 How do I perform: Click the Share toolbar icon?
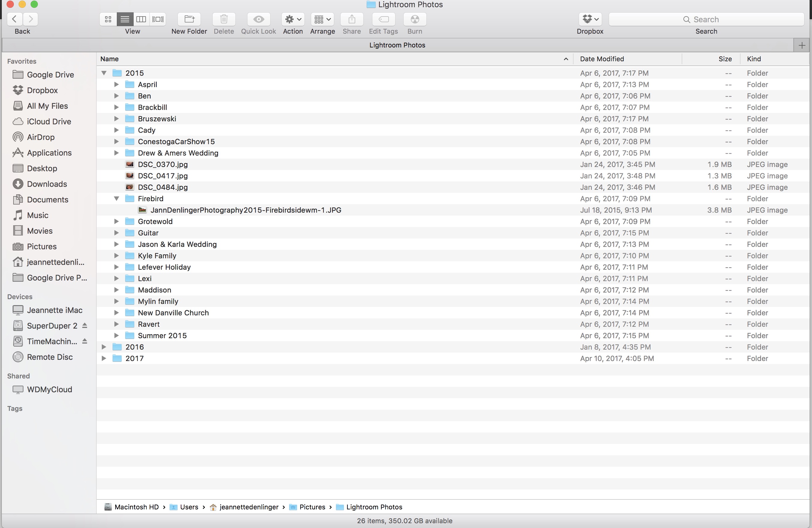(x=351, y=20)
